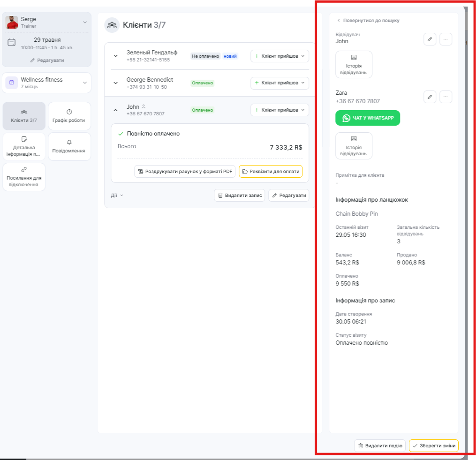Start WhatsApp chat with Zara
476x460 pixels.
pos(368,118)
